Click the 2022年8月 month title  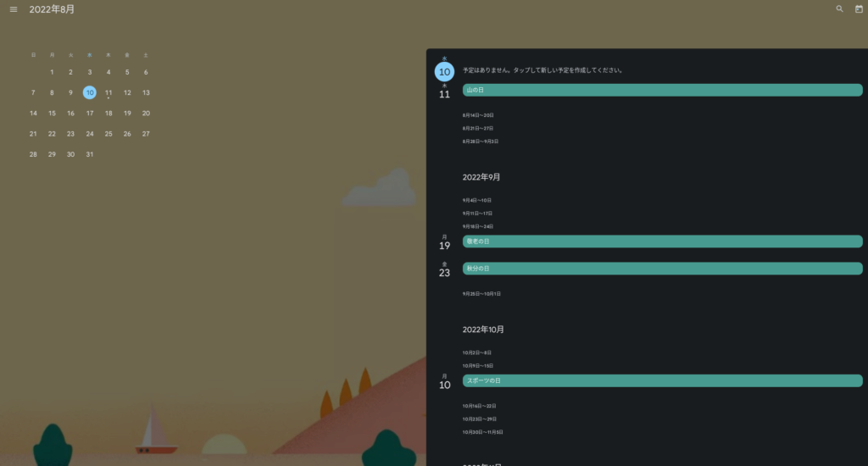click(x=52, y=9)
